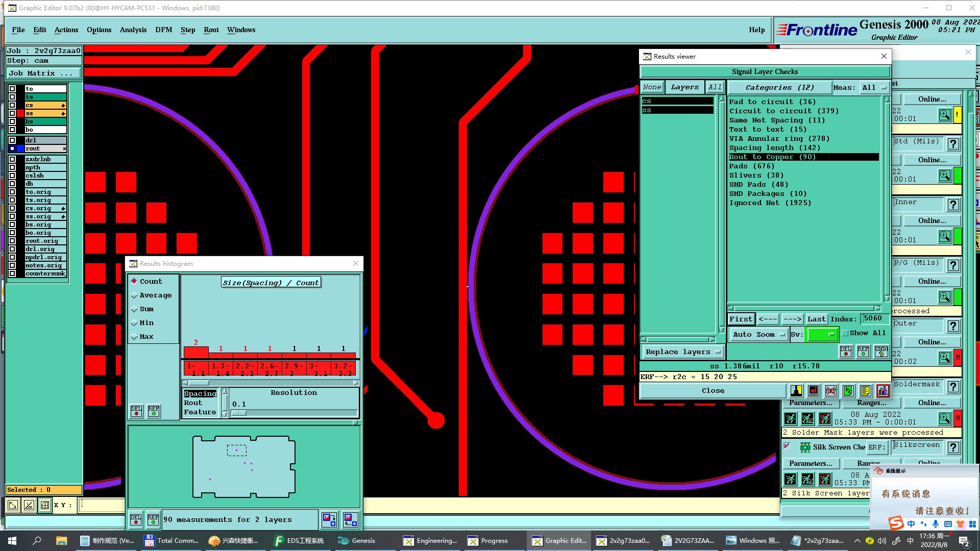Viewport: 980px width, 551px height.
Task: Click the Soldermask help question icon
Action: (x=953, y=387)
